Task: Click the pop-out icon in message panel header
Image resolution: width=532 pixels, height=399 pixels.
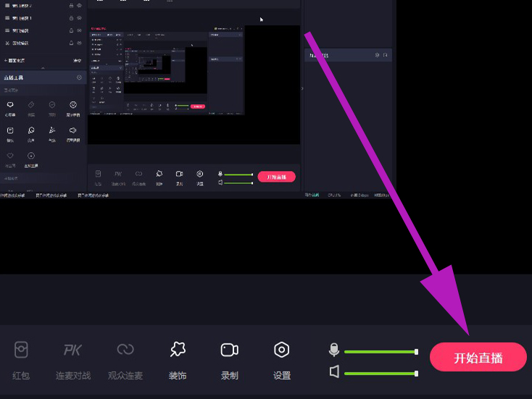Action: tap(386, 55)
